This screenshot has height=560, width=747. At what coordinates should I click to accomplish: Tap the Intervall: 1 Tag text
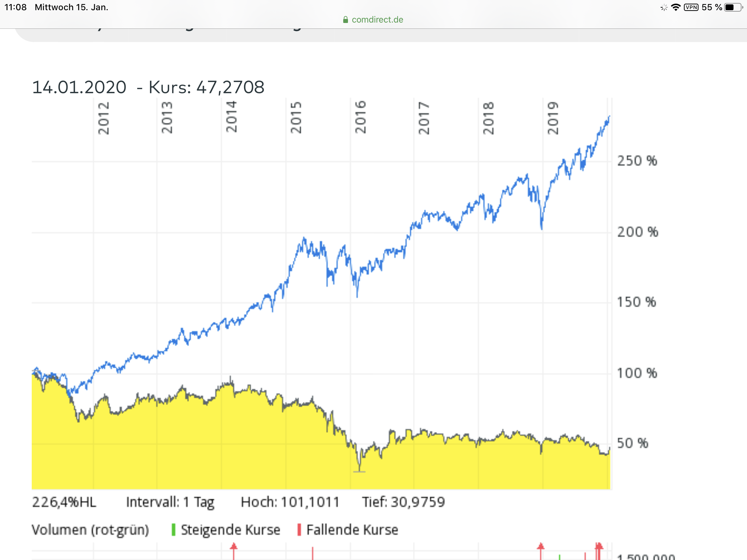click(x=170, y=502)
